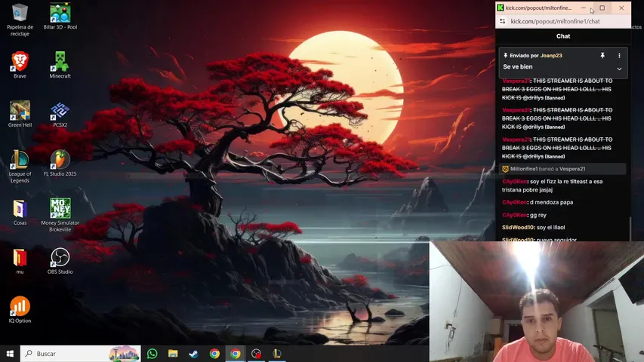Expand the pinned message chevron
Image resolution: width=644 pixels, height=362 pixels.
click(619, 69)
